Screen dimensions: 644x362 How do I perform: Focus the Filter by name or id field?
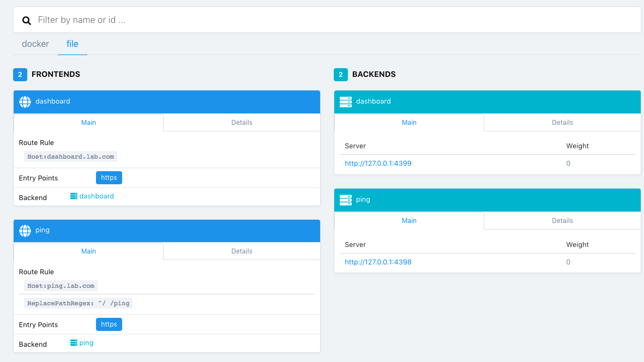coord(327,20)
